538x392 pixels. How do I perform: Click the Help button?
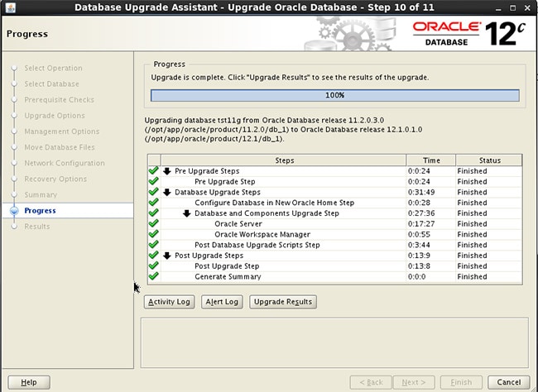29,382
